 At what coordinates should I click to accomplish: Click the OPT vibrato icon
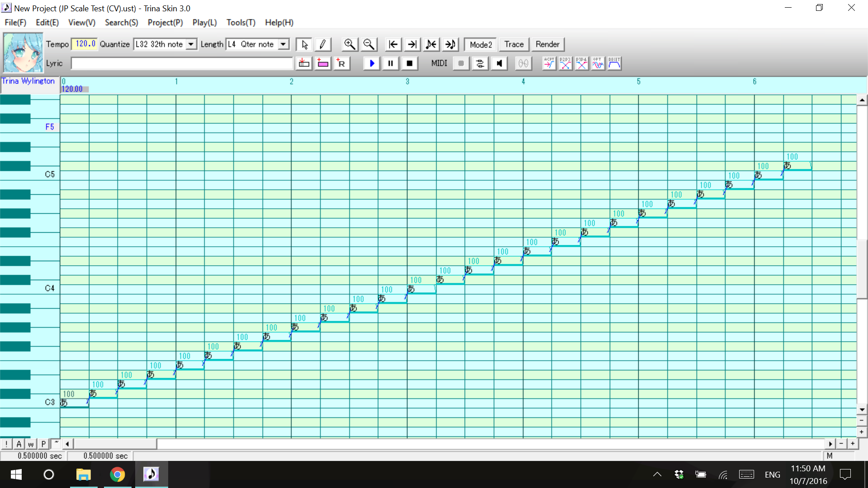[x=598, y=63]
